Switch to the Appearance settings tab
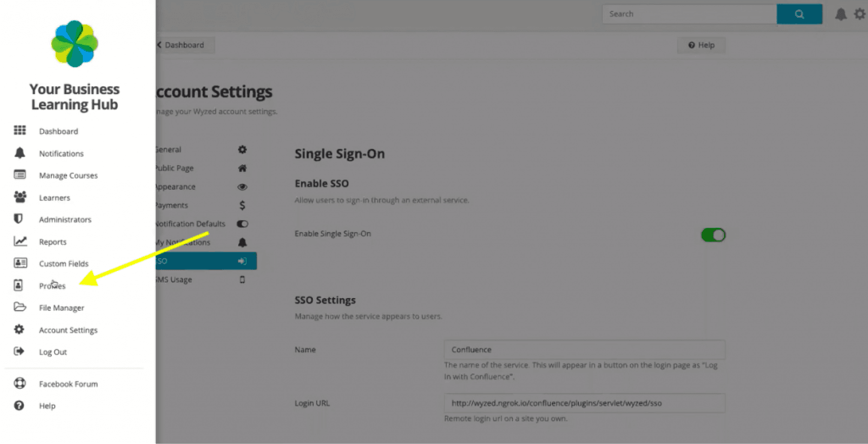 pos(206,187)
